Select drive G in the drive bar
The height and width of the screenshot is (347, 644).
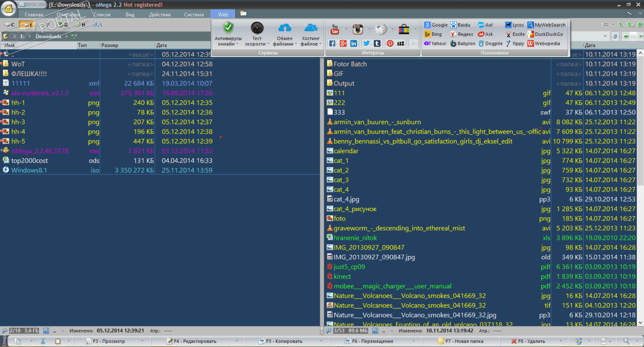pos(62,24)
